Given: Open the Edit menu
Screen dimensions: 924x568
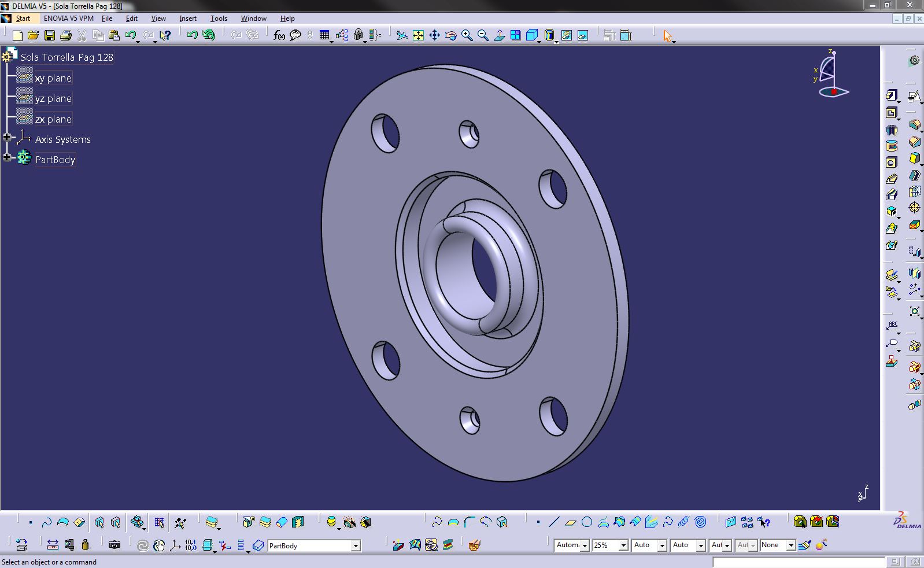Looking at the screenshot, I should 132,19.
